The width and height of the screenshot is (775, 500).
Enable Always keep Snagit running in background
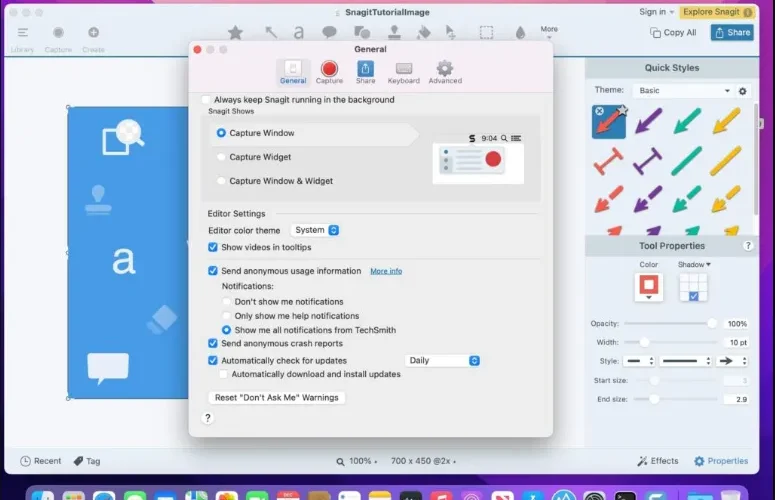[206, 100]
